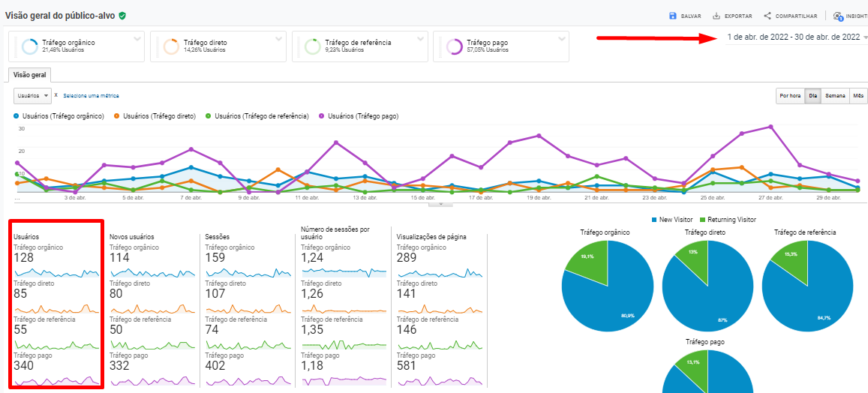Click the Tráfego orgânico segment circle icon
The height and width of the screenshot is (393, 868).
click(30, 46)
